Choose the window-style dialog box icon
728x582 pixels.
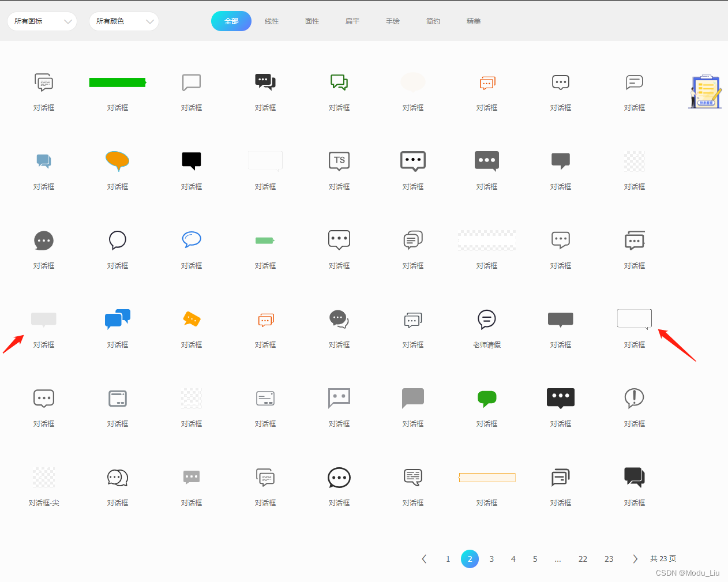pos(118,398)
